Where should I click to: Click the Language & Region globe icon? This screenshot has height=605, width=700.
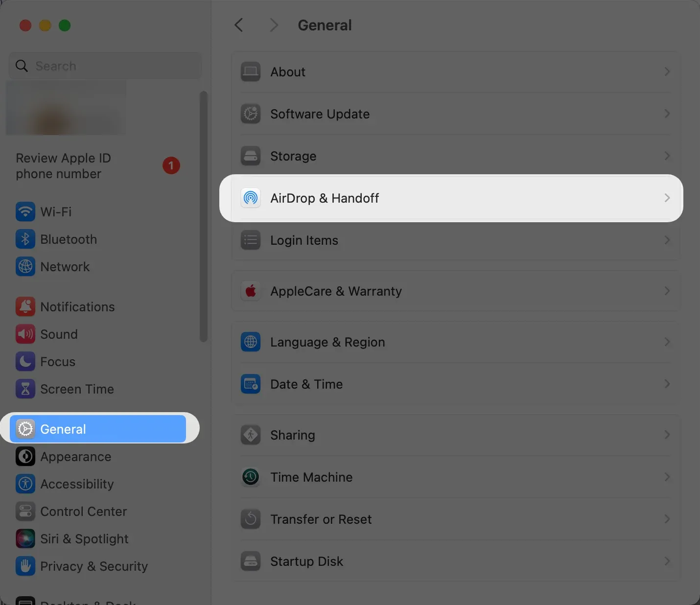tap(251, 342)
